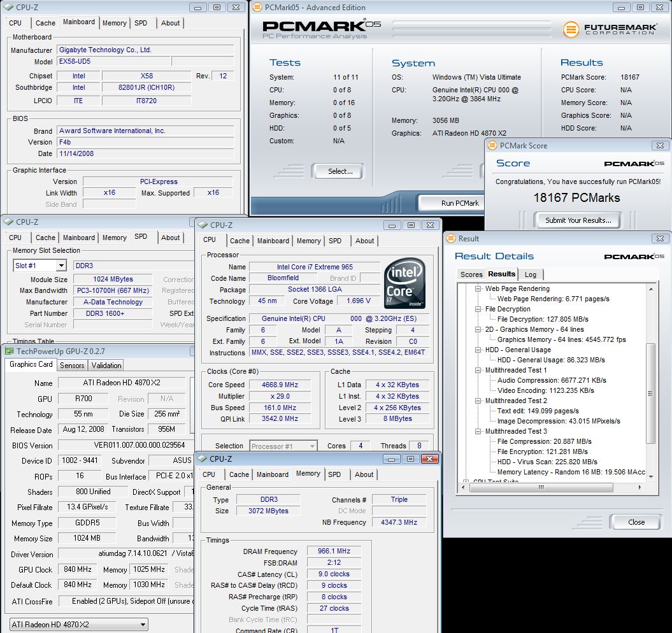
Task: Switch to the Scores tab in Result Details
Action: point(471,274)
